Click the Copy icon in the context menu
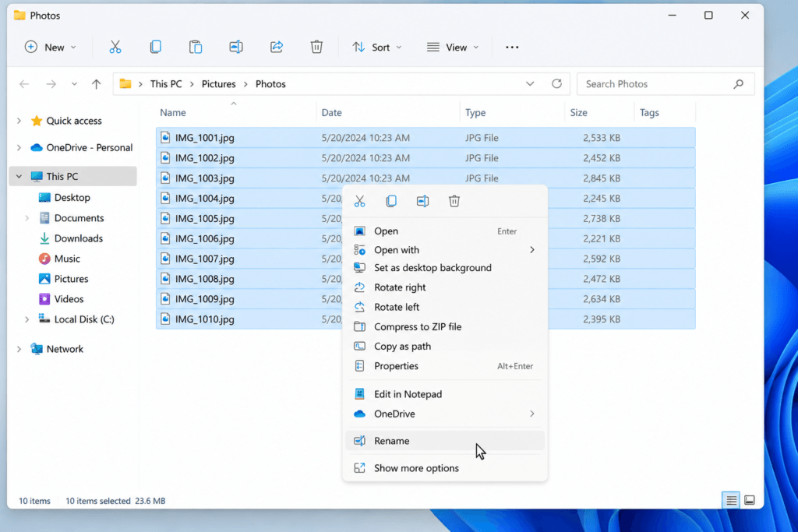 [x=391, y=201]
